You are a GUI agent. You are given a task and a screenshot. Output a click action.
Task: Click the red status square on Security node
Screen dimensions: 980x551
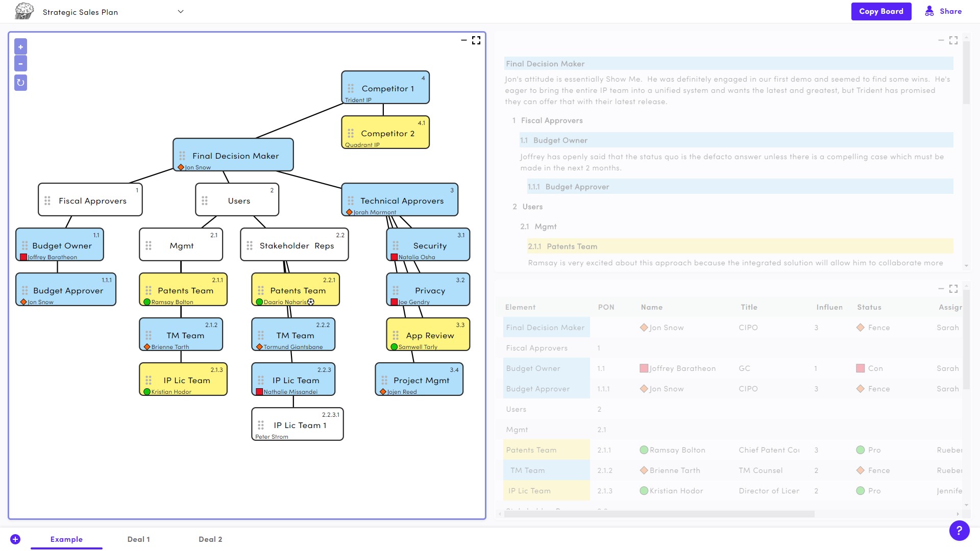pyautogui.click(x=394, y=257)
